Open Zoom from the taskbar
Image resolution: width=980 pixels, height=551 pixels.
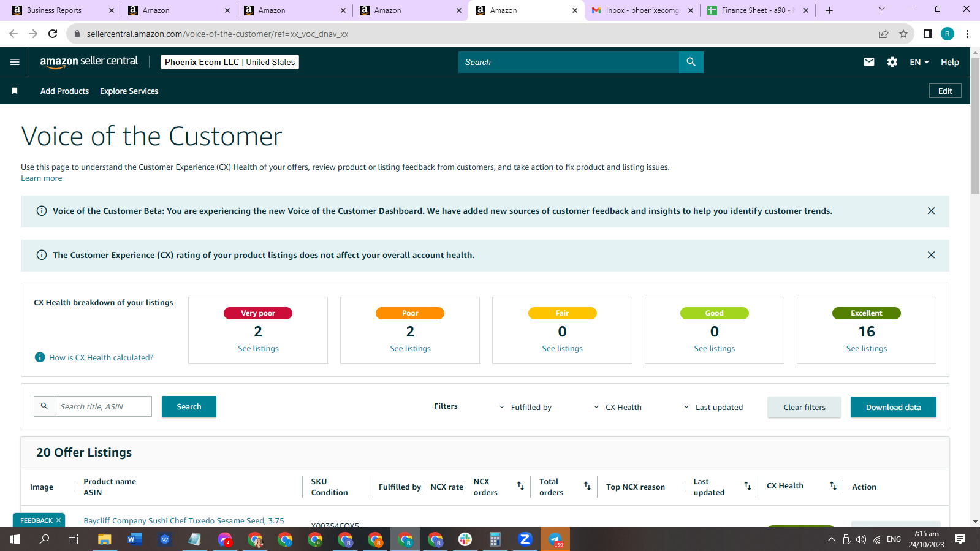click(525, 539)
